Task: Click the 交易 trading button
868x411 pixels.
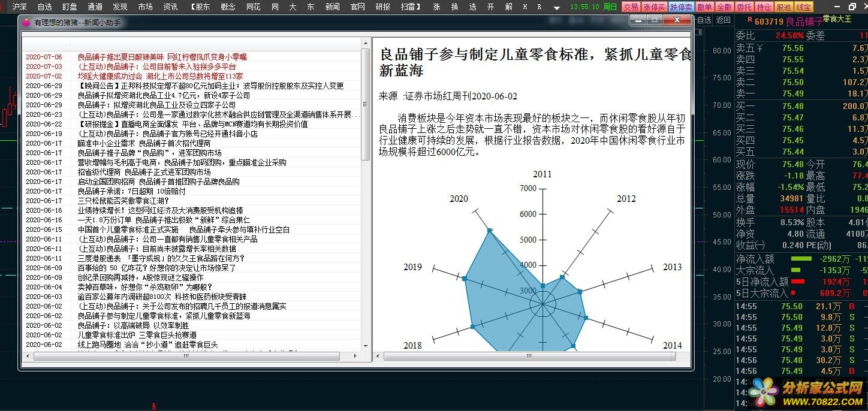Action: click(x=630, y=7)
